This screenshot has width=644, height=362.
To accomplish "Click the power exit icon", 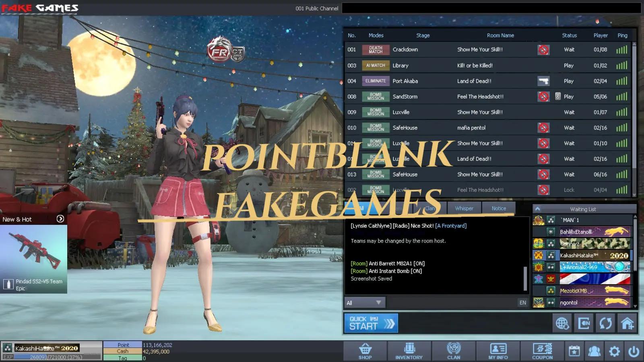I will pyautogui.click(x=634, y=351).
